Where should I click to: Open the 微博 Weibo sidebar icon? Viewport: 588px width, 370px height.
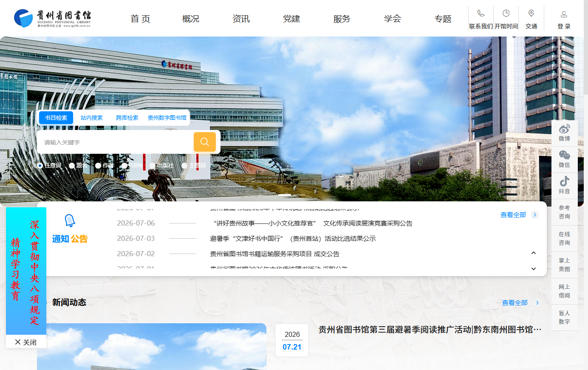[564, 129]
